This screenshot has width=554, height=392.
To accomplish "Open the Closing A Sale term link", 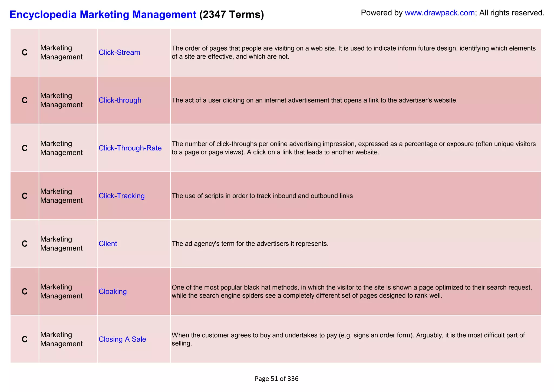I will tap(122, 339).
